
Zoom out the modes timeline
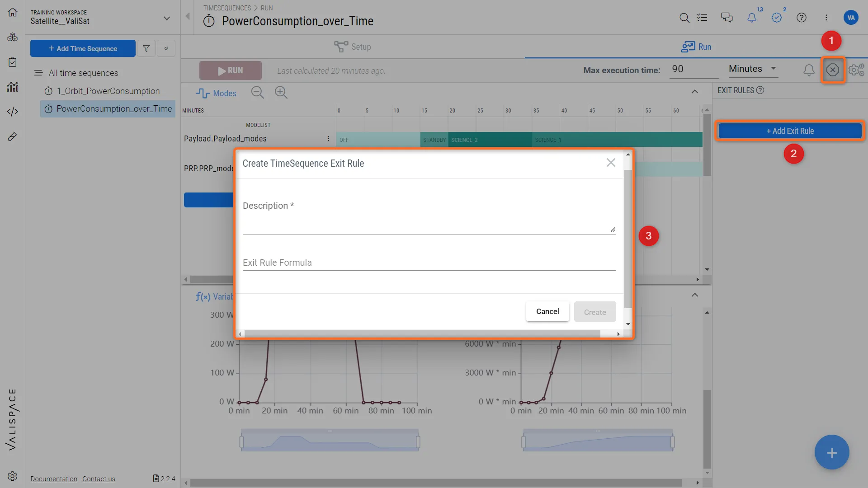(x=258, y=93)
